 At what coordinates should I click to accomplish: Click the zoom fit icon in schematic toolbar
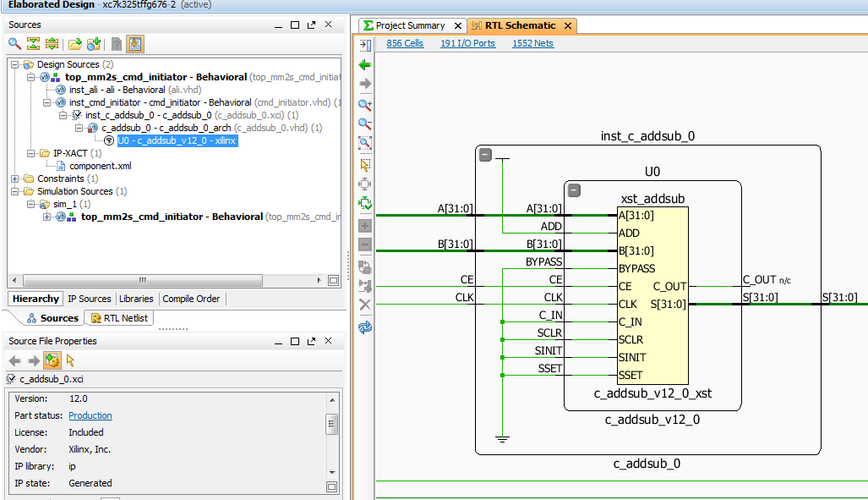coord(365,143)
